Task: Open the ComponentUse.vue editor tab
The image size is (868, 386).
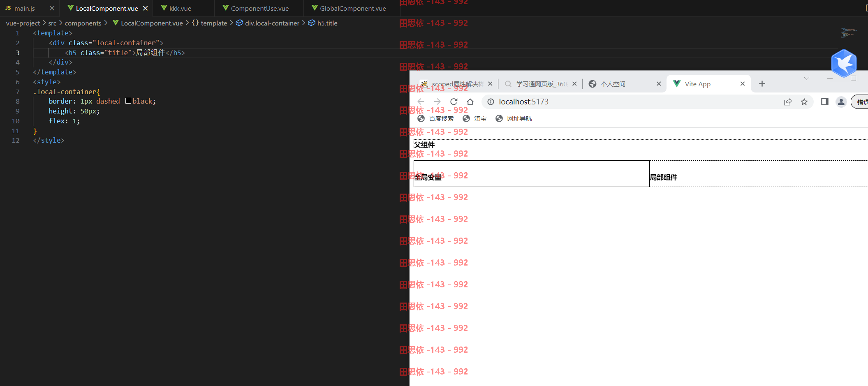Action: pyautogui.click(x=259, y=8)
